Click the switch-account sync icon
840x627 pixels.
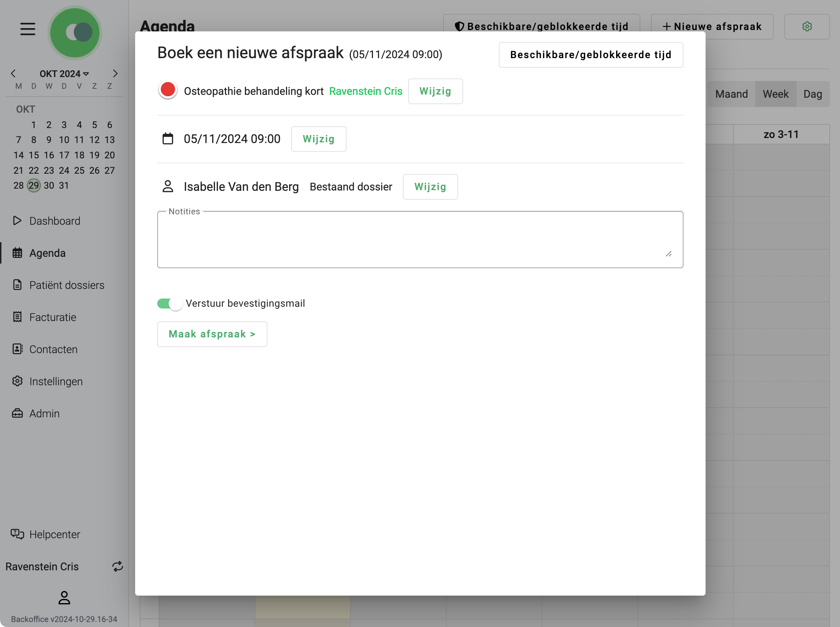(x=118, y=566)
